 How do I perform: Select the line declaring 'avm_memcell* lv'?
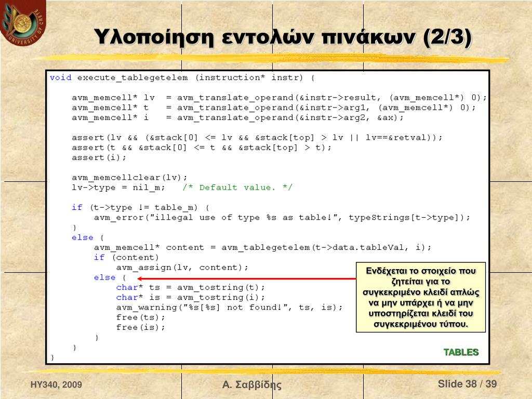pyautogui.click(x=279, y=98)
